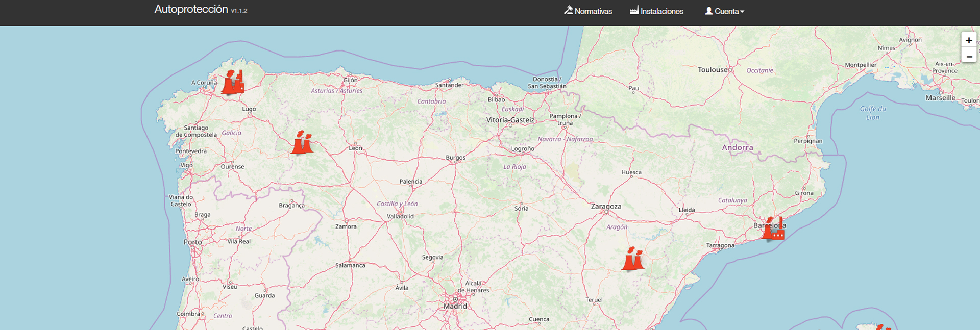Screen dimensions: 980x330
Task: Click the gavel icon beside Normativas
Action: pos(568,11)
